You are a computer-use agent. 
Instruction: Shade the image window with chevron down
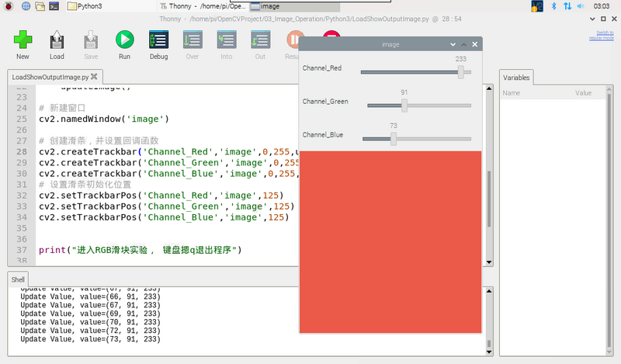[453, 44]
